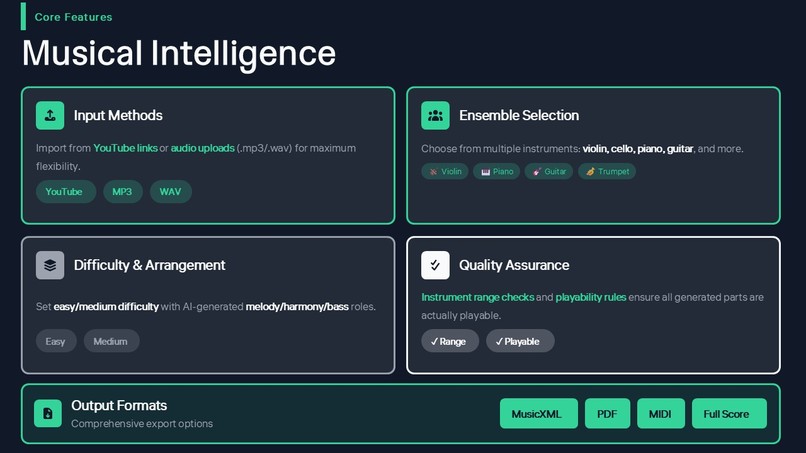The image size is (806, 453).
Task: Select the MP3 input tag
Action: [x=123, y=191]
